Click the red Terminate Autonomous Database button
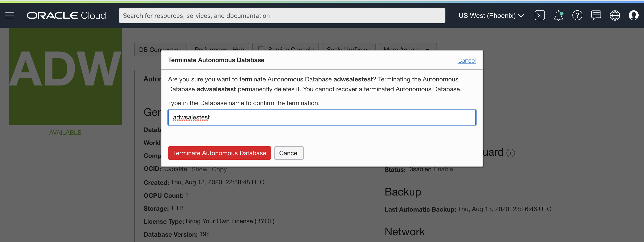Image resolution: width=644 pixels, height=242 pixels. tap(219, 153)
